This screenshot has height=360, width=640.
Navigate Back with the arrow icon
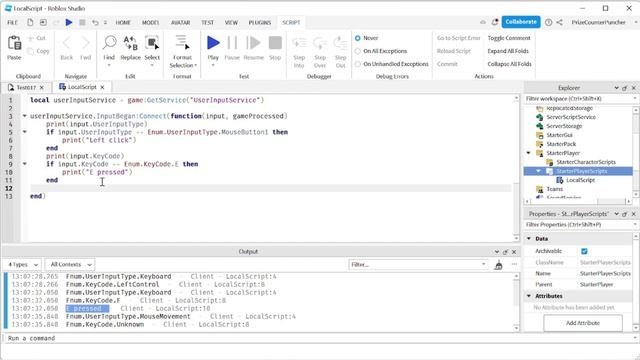67,43
